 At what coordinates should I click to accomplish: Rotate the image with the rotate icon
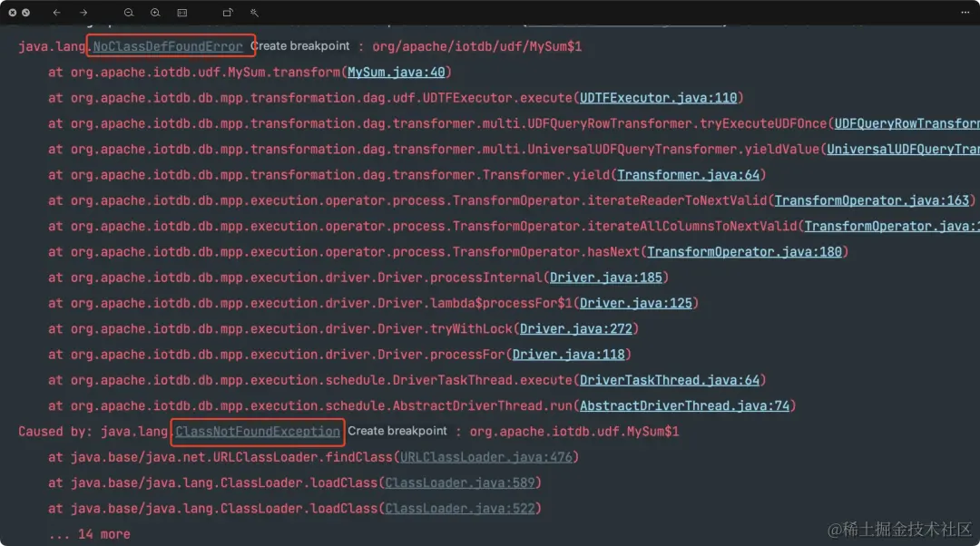(228, 13)
